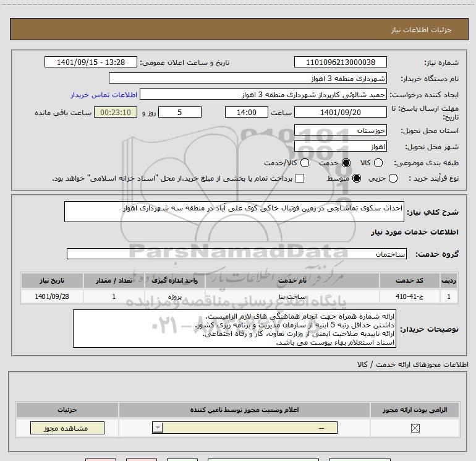476x461 pixels.
Task: Click the announcement date field 1401/09/15 - 13:28
Action: 91,62
